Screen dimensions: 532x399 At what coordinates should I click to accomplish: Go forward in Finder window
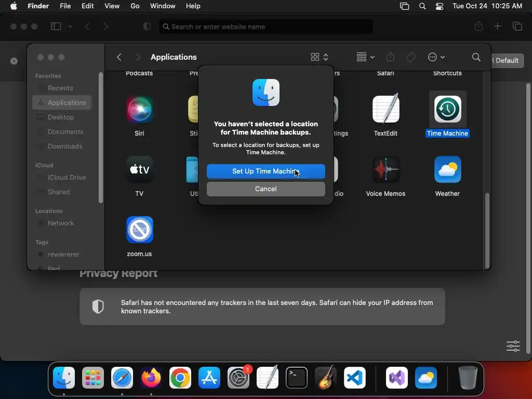[138, 57]
